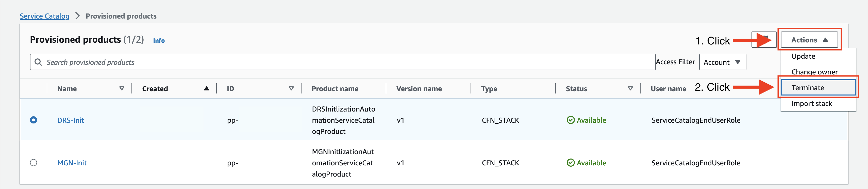The height and width of the screenshot is (189, 868).
Task: Choose Update from the Actions menu
Action: coord(803,56)
